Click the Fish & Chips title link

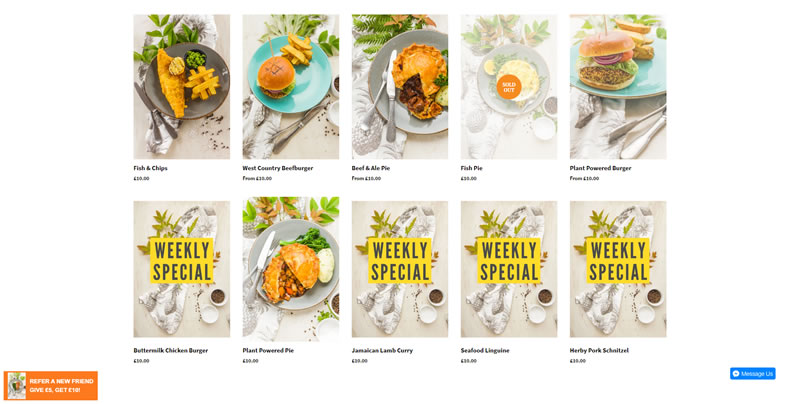click(x=151, y=168)
